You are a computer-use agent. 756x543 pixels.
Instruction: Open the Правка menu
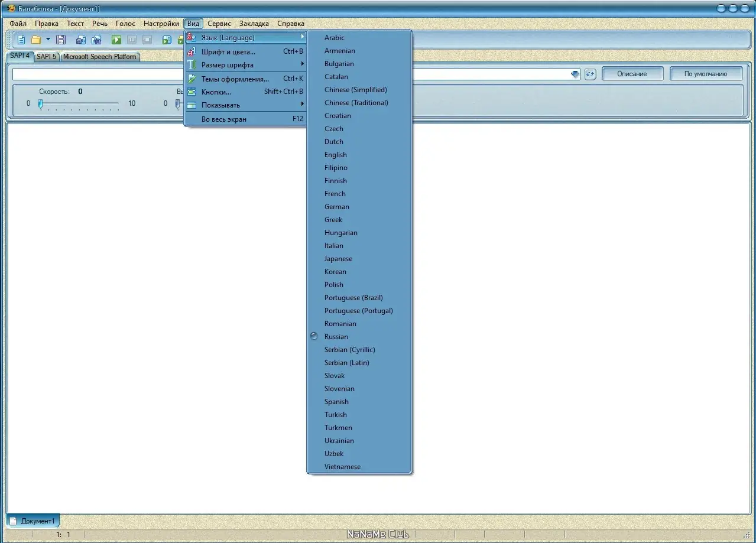tap(46, 24)
